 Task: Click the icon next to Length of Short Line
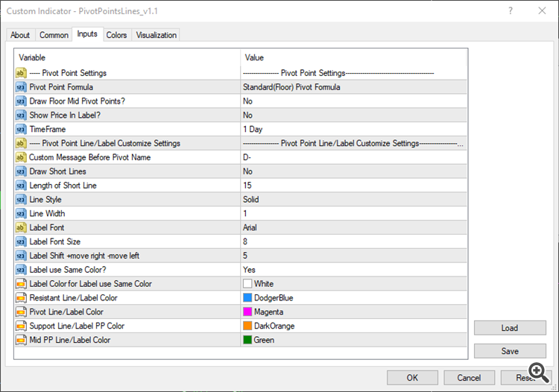pyautogui.click(x=21, y=186)
